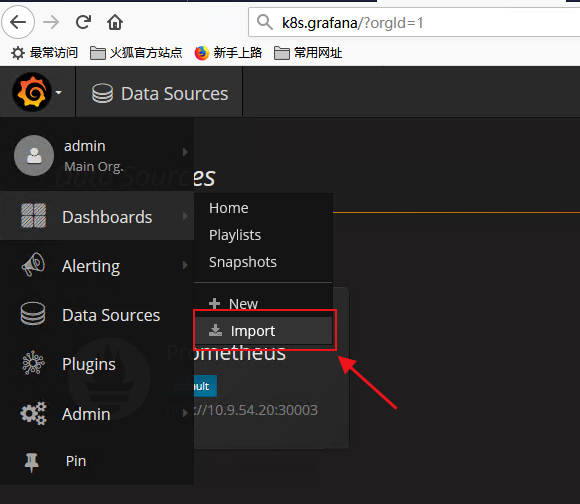580x504 pixels.
Task: Click the folder icon of 常用网址
Action: pyautogui.click(x=281, y=53)
